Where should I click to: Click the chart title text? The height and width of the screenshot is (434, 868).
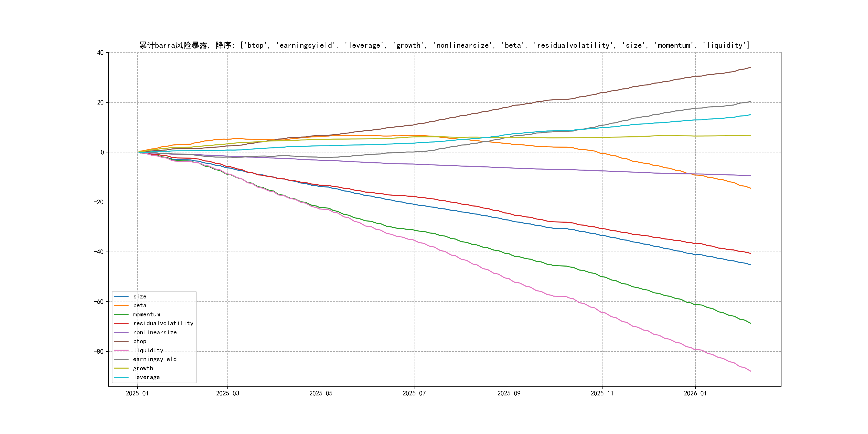444,45
